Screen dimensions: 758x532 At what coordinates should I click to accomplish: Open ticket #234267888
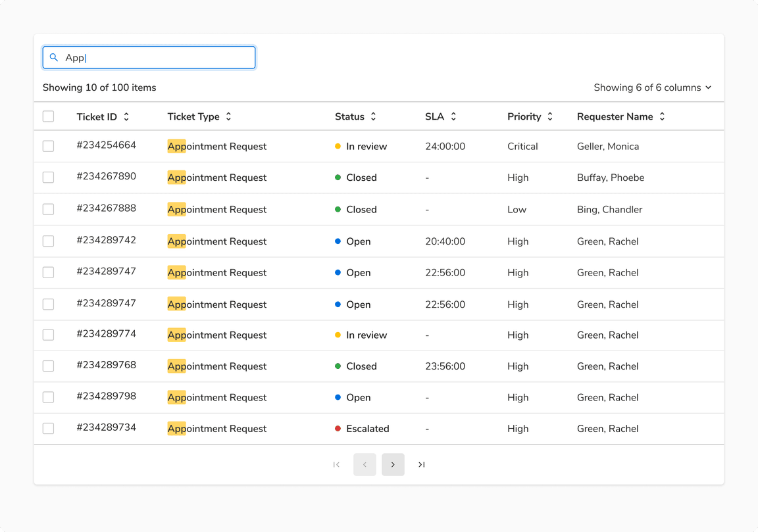[x=107, y=208]
